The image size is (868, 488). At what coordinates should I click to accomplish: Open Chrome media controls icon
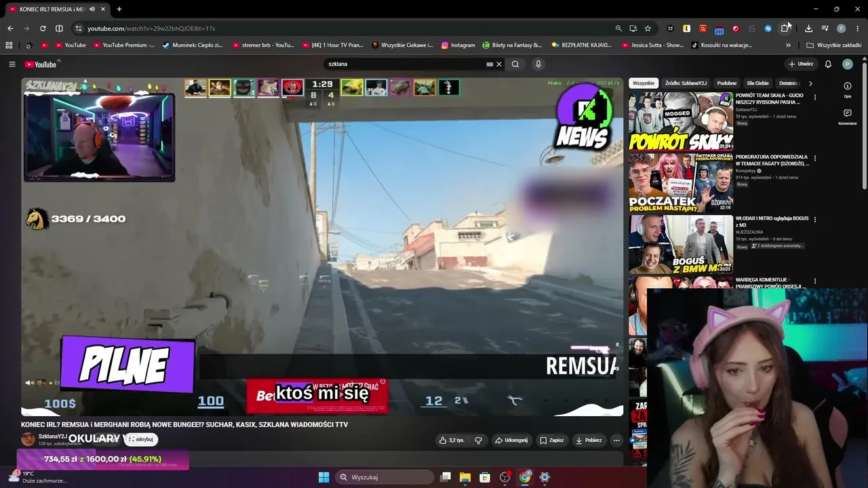pos(825,28)
